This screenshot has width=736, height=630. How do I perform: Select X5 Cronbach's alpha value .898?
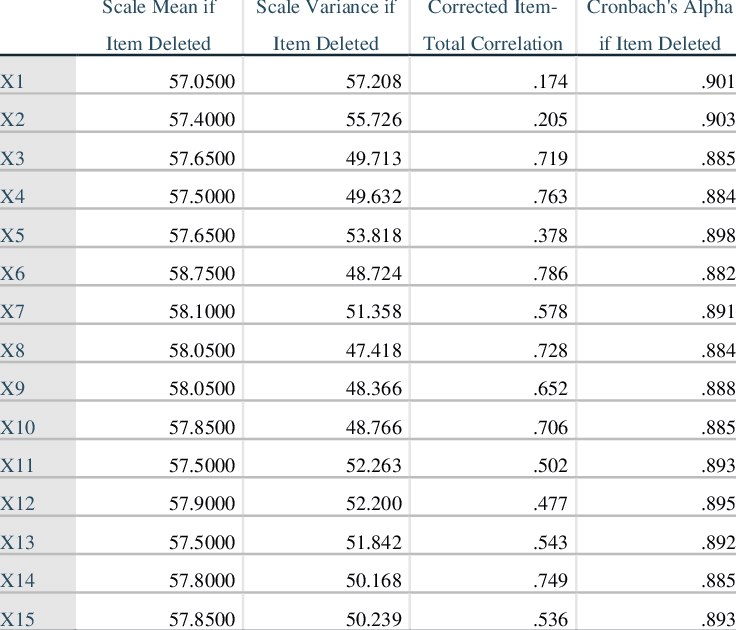[x=718, y=235]
